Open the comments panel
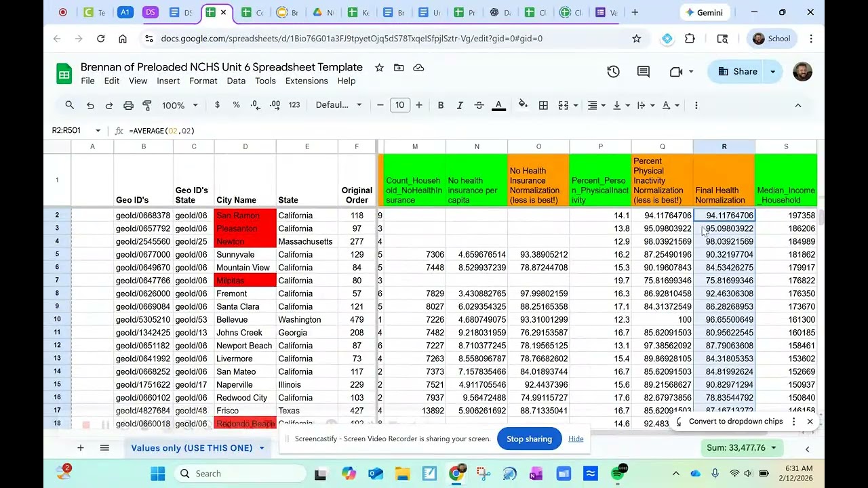The image size is (868, 488). (x=644, y=71)
